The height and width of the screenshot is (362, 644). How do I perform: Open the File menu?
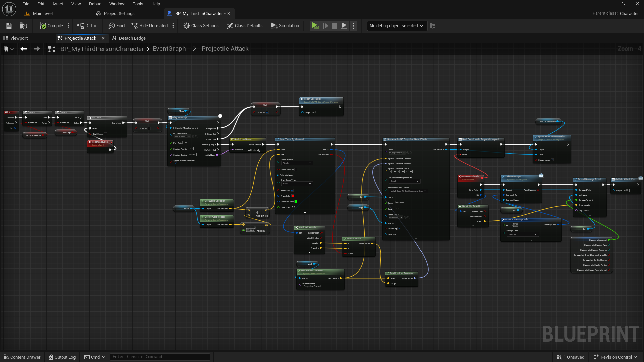pos(26,4)
